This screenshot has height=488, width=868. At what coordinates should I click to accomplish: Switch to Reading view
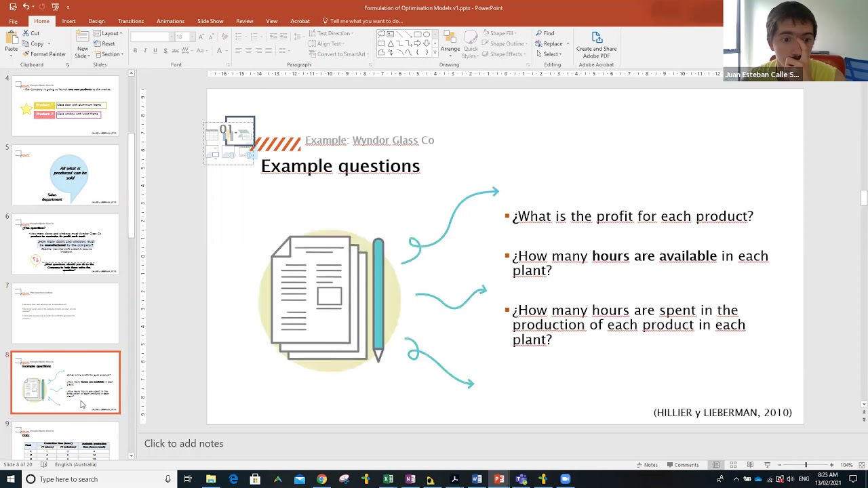click(x=750, y=465)
